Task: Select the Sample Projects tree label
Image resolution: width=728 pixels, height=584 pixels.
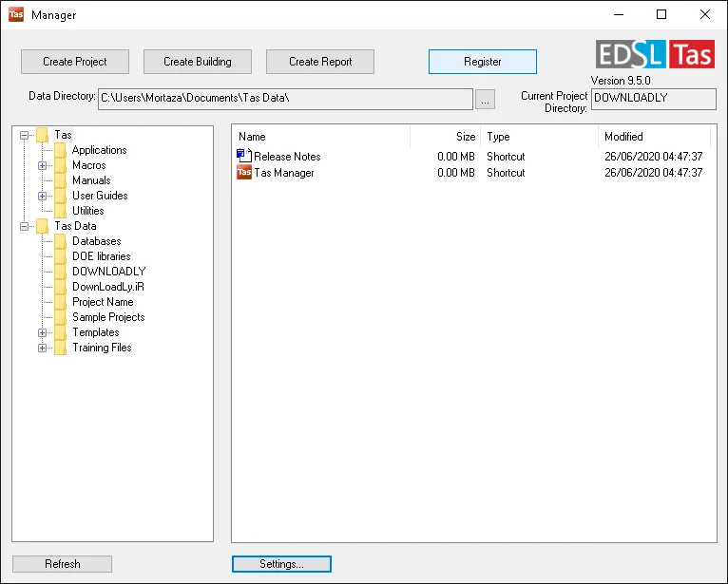Action: pyautogui.click(x=108, y=317)
